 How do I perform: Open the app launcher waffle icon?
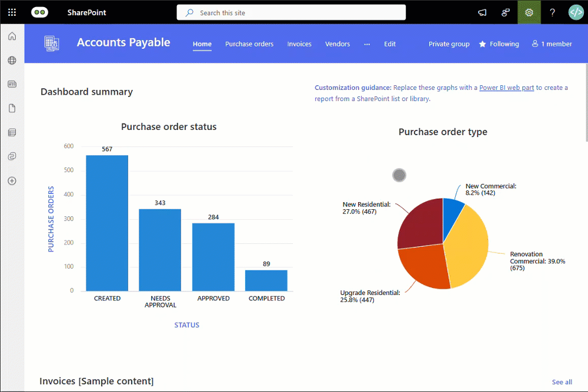12,12
